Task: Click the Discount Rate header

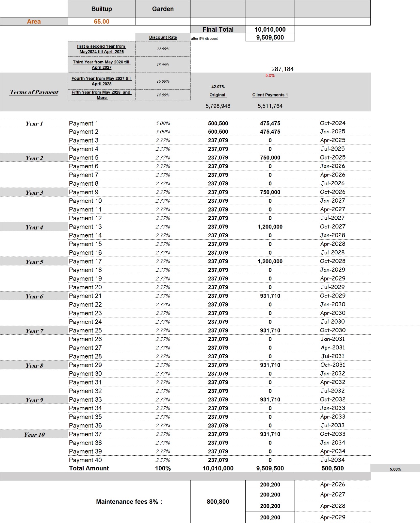Action: pos(163,37)
